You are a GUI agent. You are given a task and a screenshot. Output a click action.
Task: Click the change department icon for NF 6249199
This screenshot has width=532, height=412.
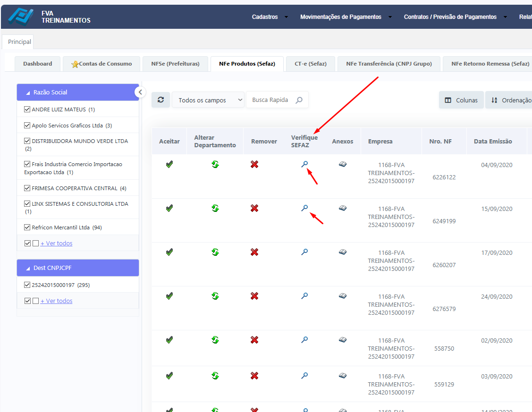[x=215, y=208]
